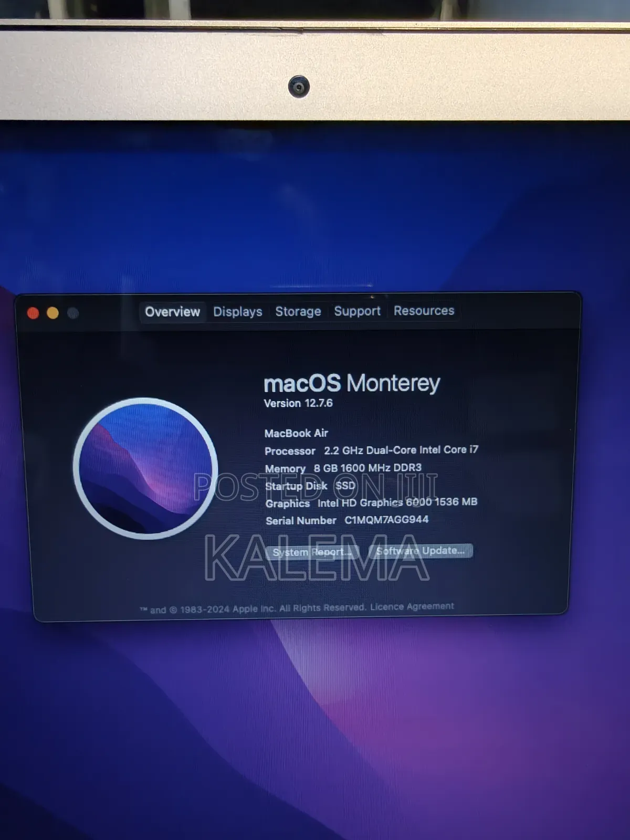Open the Storage tab
This screenshot has width=630, height=840.
(298, 311)
